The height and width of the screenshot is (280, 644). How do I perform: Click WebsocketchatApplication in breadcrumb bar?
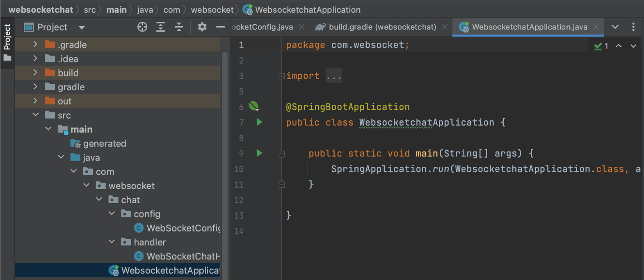tap(301, 9)
